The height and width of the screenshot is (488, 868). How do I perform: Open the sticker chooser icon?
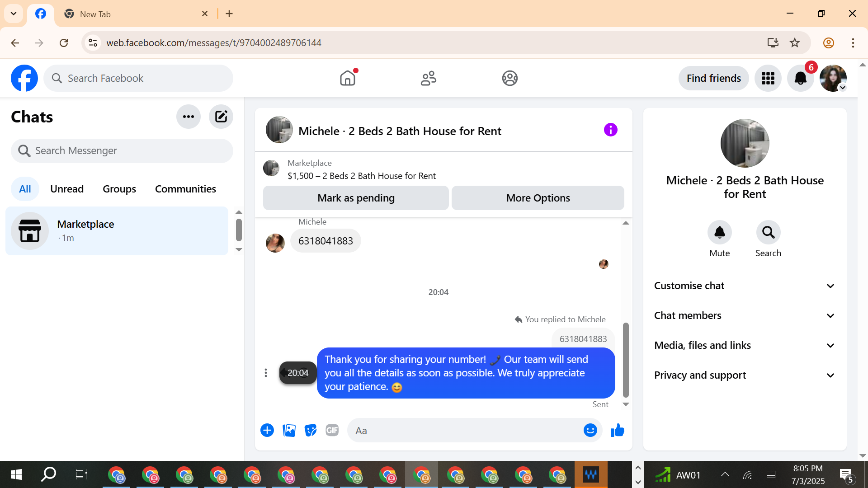point(311,431)
